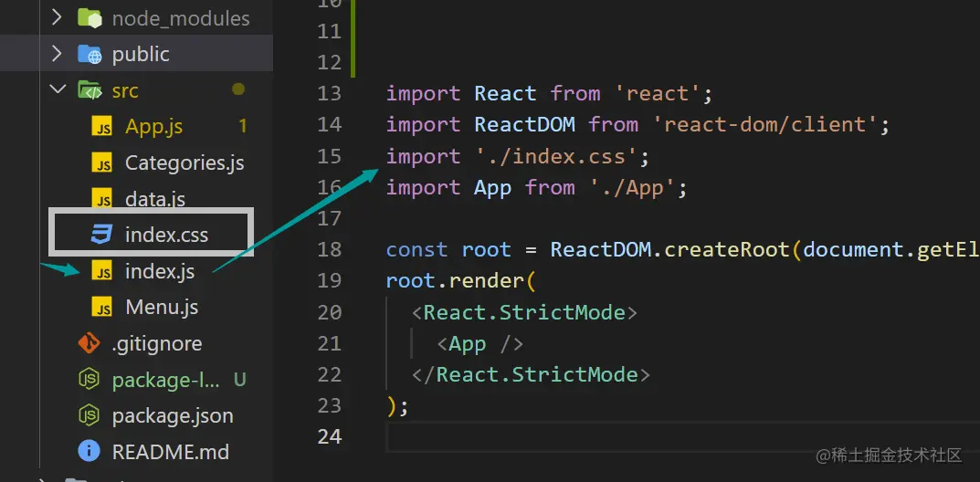
Task: Click the problem count 1 beside App.js
Action: point(243,127)
